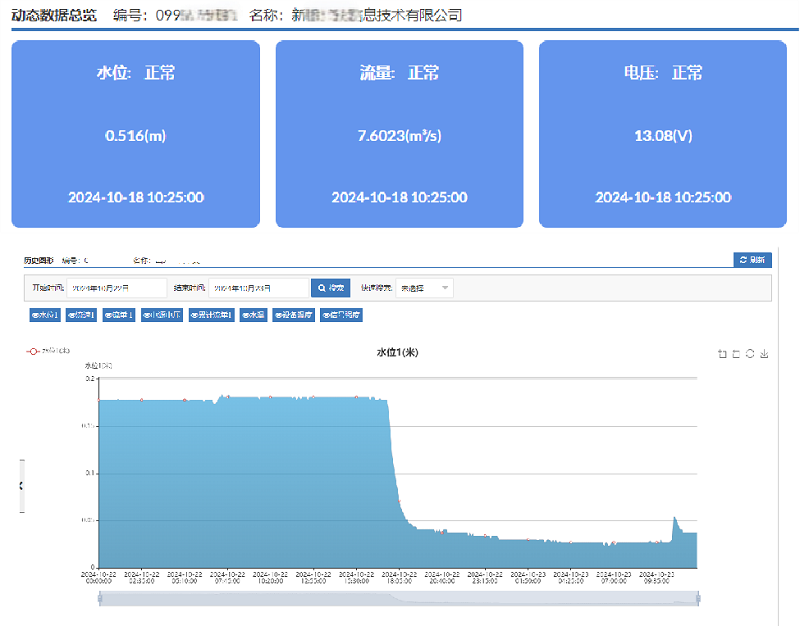Click the restore icon to reset the chart
Image resolution: width=800 pixels, height=626 pixels.
pyautogui.click(x=750, y=352)
